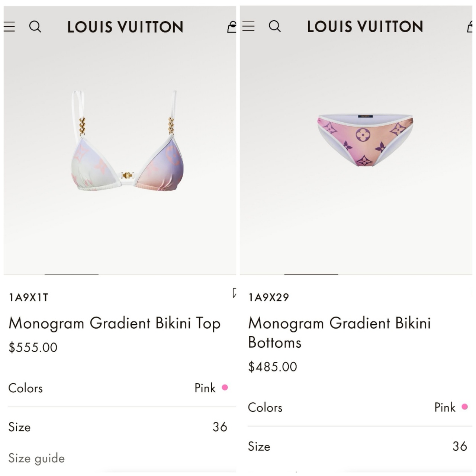Select pink color dot for Bikini Top
Viewport: 476px width, 476px height.
point(225,387)
